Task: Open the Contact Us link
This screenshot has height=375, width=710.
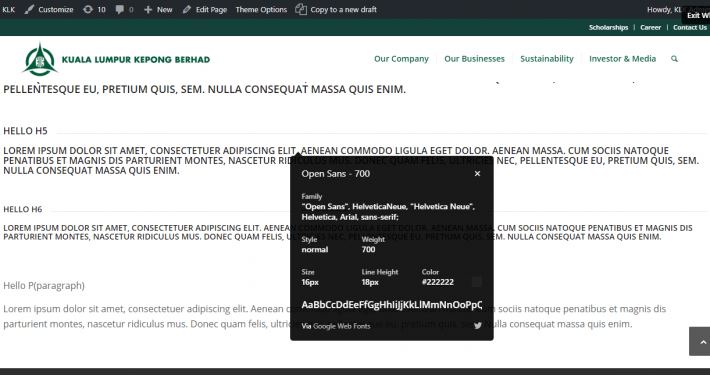Action: tap(690, 28)
